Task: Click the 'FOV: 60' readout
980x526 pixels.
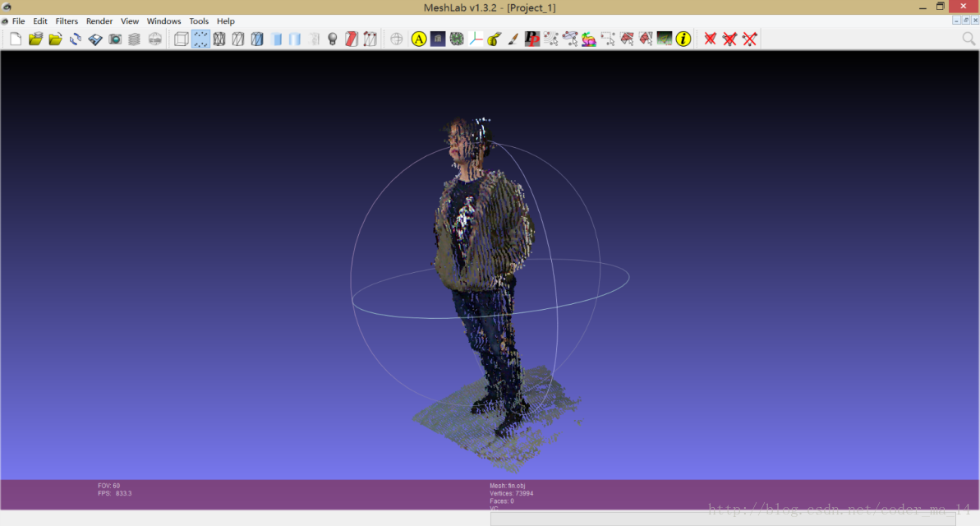Action: (108, 486)
